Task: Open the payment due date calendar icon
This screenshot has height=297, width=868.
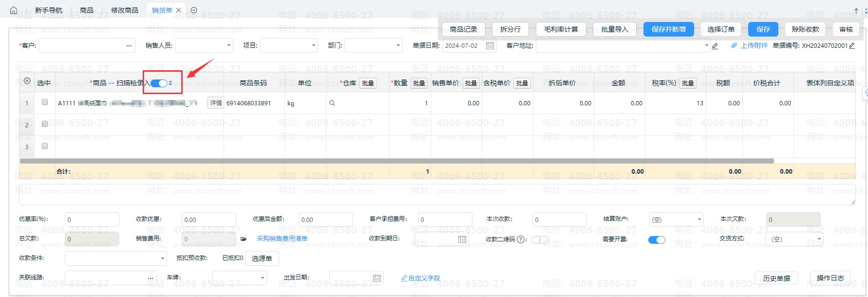Action: [x=462, y=239]
